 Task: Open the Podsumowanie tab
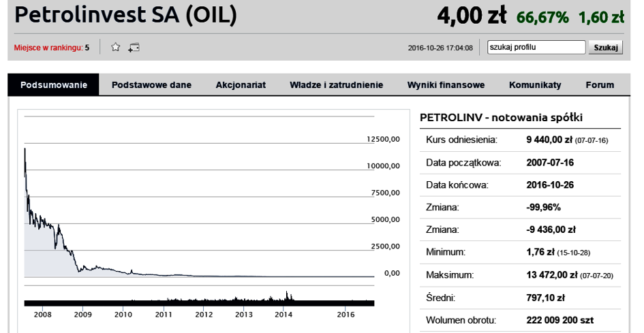54,85
